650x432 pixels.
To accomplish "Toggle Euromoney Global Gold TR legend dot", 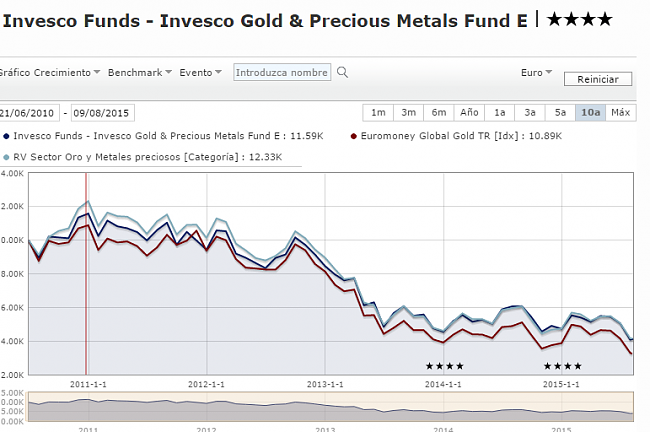I will [x=354, y=136].
